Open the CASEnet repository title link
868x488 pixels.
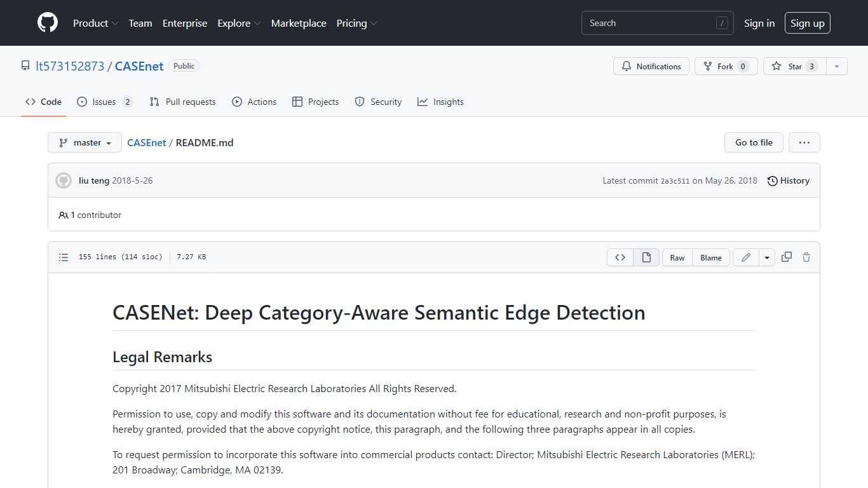coord(139,66)
